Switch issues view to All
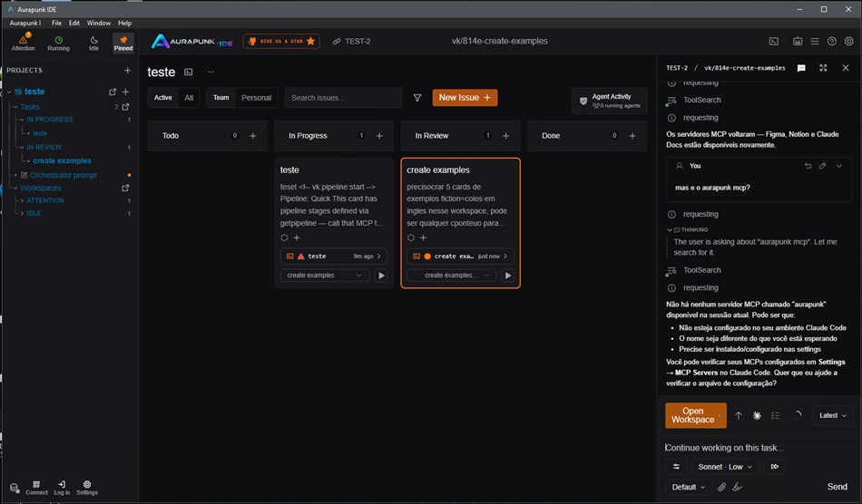Viewport: 862px width, 504px height. coord(189,98)
